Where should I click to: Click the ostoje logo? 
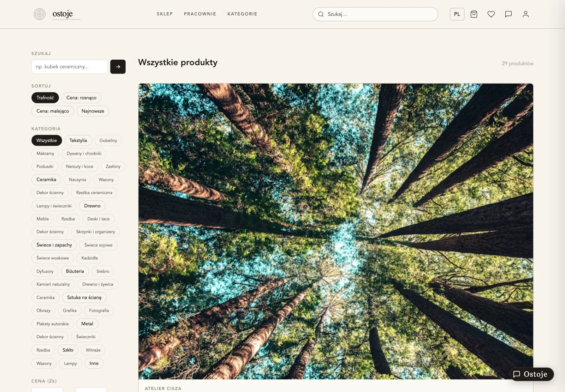[x=57, y=14]
